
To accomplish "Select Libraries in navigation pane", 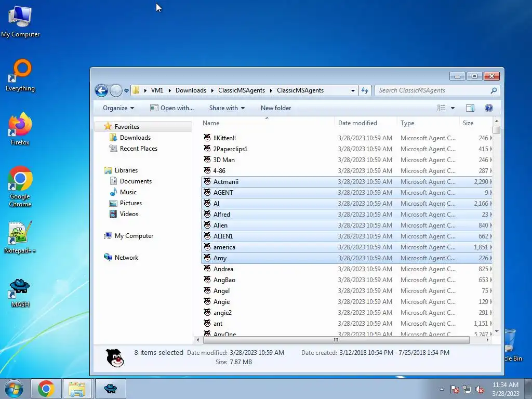I will [126, 170].
